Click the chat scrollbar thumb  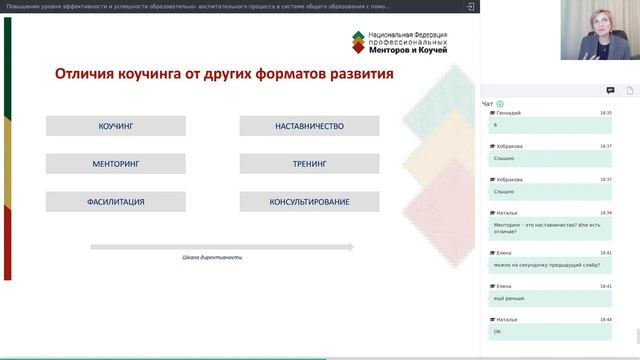(x=638, y=336)
